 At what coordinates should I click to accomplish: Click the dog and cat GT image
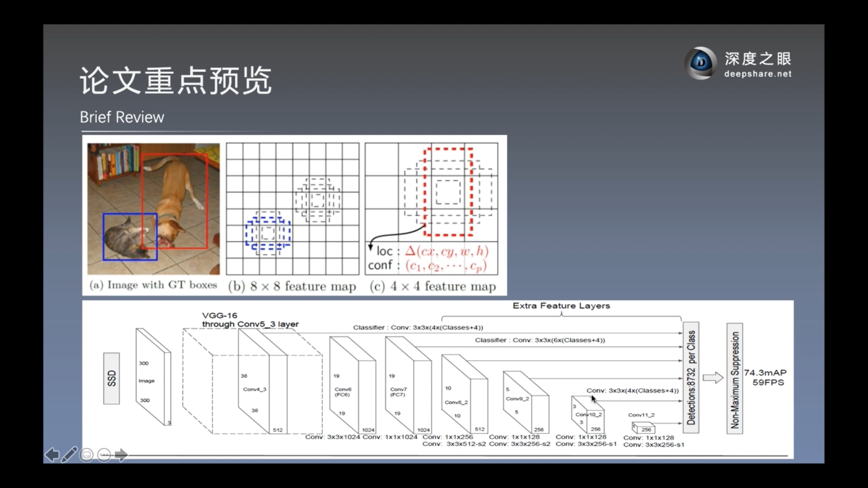[153, 209]
